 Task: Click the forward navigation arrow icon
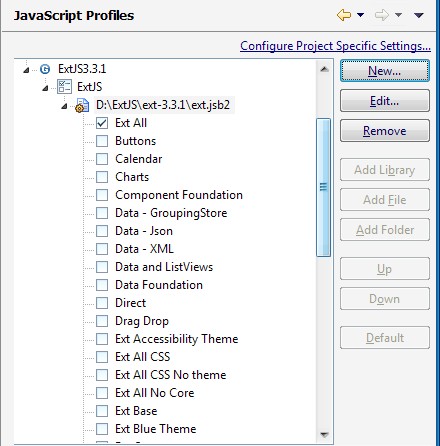(x=382, y=15)
